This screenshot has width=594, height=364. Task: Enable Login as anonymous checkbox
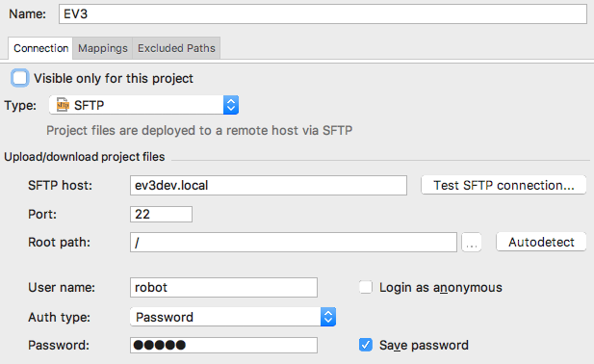click(x=366, y=287)
